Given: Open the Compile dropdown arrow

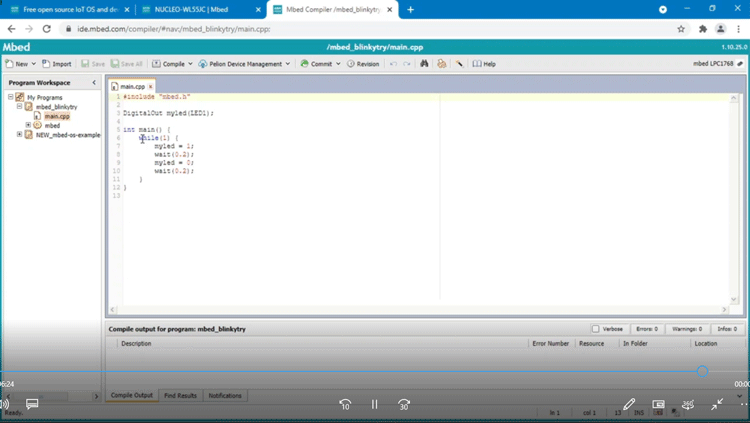Looking at the screenshot, I should click(190, 64).
